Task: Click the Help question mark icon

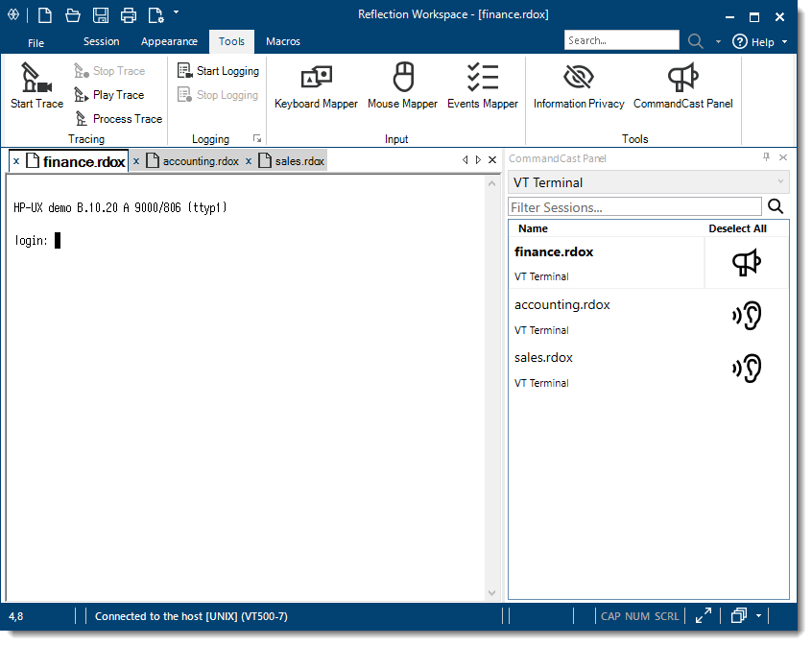Action: 739,41
